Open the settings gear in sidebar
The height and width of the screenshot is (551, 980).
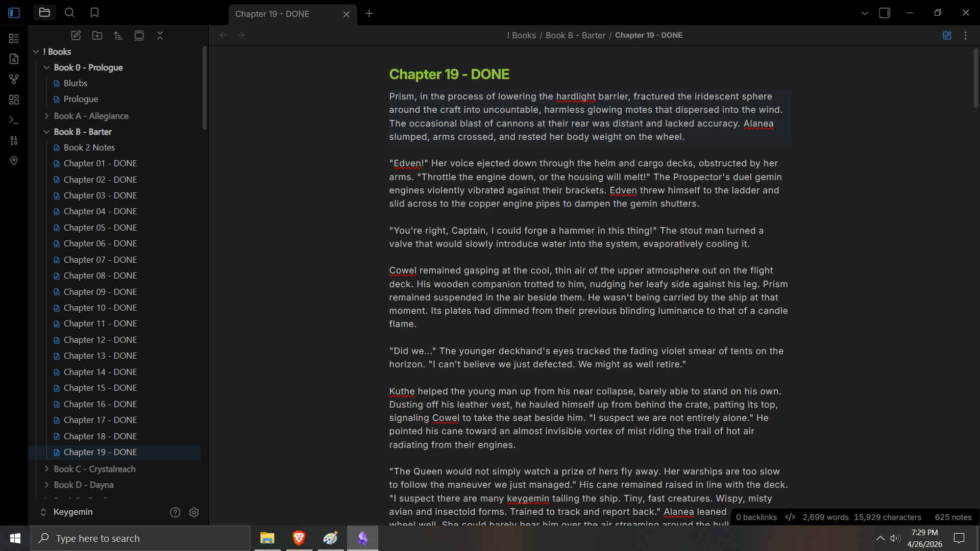point(194,512)
